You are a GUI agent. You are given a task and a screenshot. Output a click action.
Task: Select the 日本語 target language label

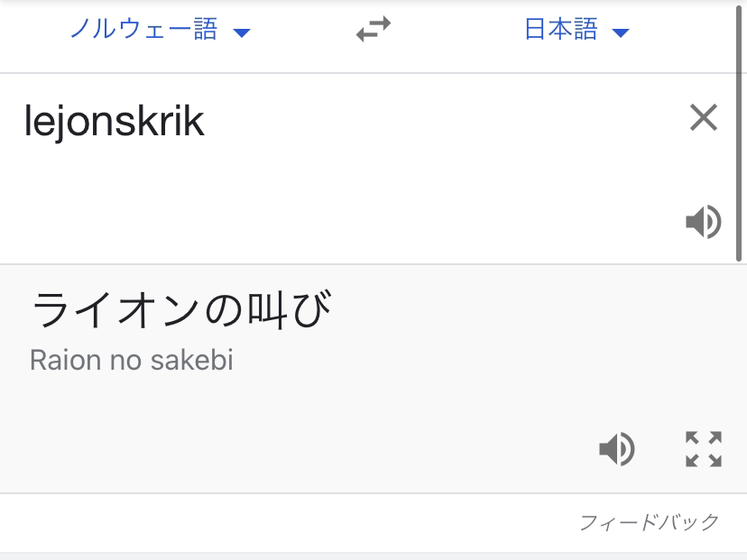561,31
